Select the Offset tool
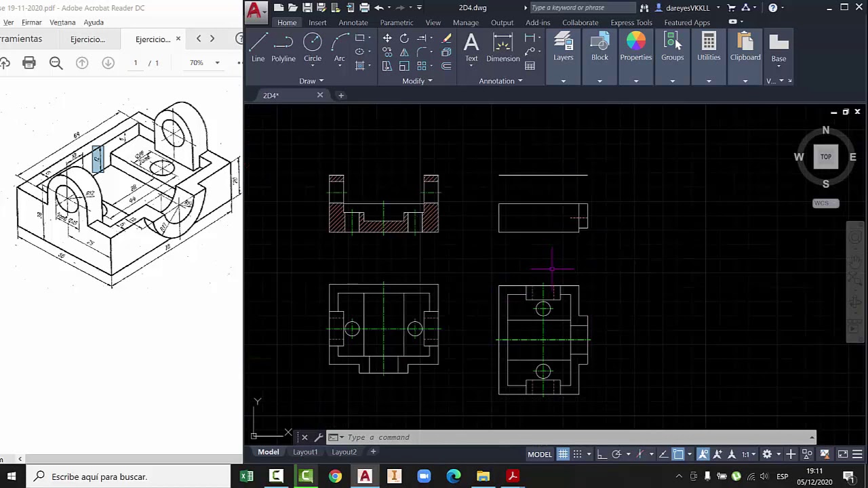Viewport: 868px width, 488px height. coord(446,66)
